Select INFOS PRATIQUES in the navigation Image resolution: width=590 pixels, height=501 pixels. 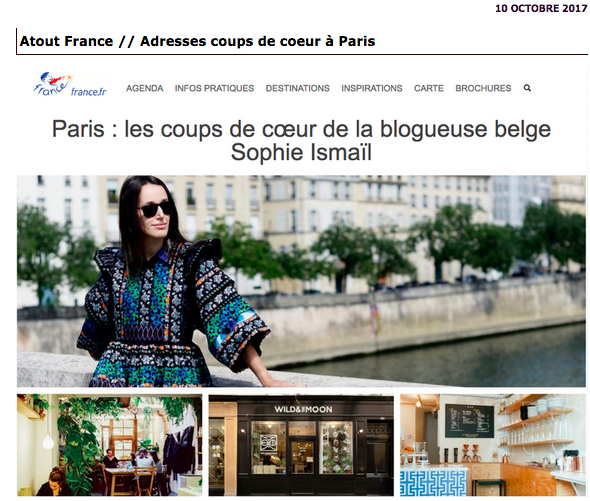[214, 88]
